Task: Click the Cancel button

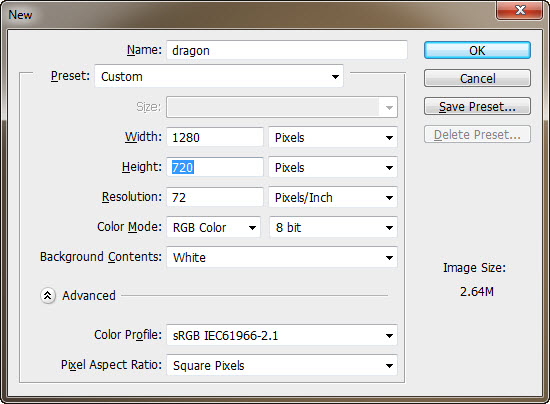Action: pos(477,78)
